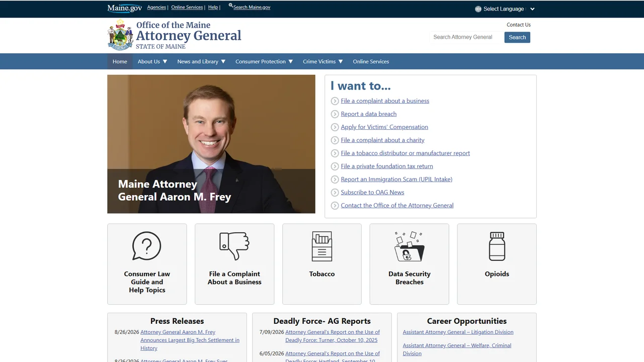Screen dimensions: 644x362
Task: Click the magnifier icon next to Search Maine.gov
Action: [230, 6]
